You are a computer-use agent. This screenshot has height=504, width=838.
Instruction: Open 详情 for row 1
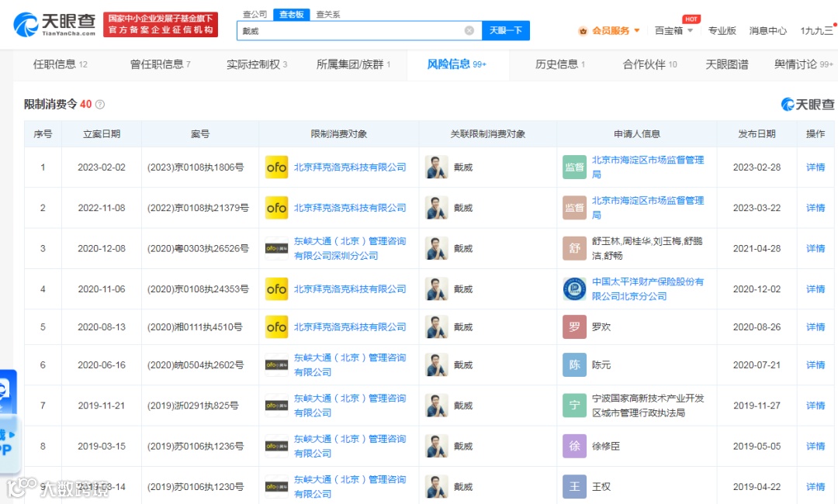pyautogui.click(x=815, y=167)
